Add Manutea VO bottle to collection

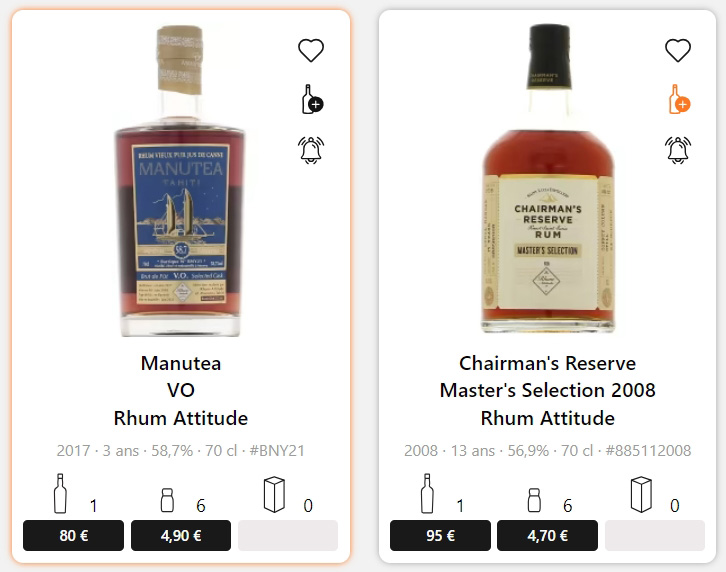(311, 100)
